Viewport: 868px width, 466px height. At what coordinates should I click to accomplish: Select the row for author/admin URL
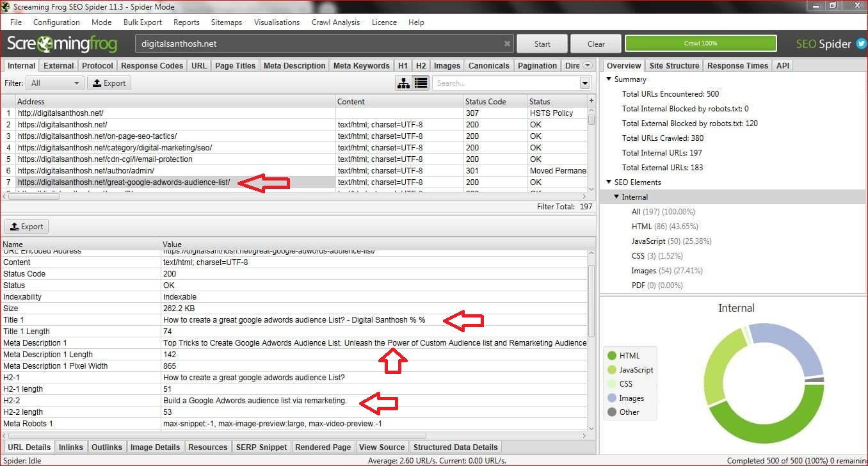pos(294,171)
